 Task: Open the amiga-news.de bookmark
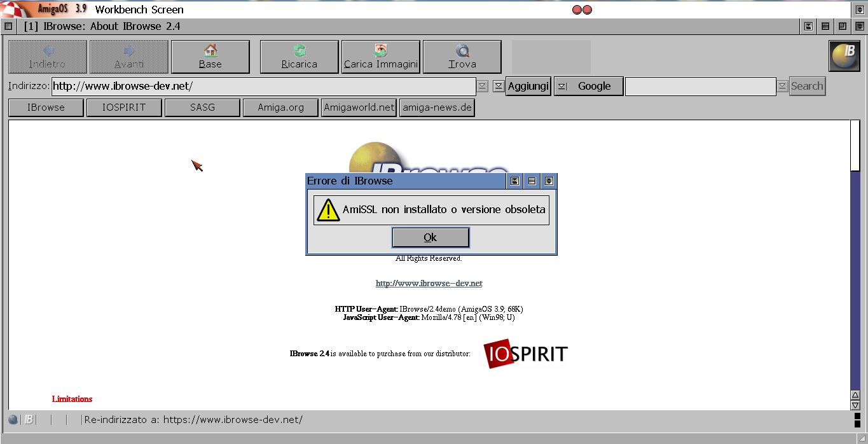click(437, 108)
